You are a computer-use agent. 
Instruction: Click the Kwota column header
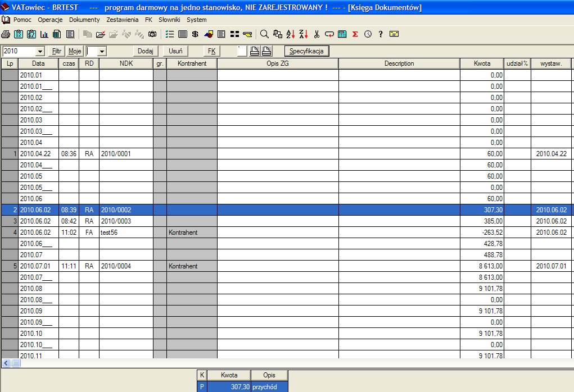click(x=482, y=63)
